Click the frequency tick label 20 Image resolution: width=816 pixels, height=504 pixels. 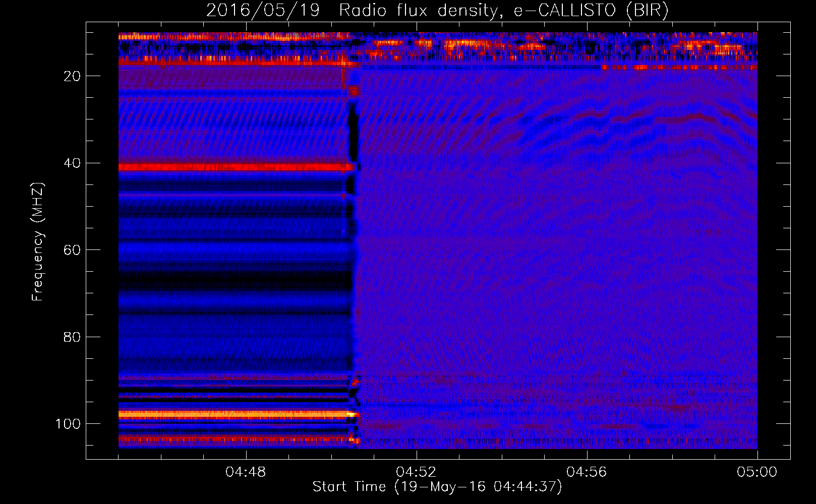72,76
